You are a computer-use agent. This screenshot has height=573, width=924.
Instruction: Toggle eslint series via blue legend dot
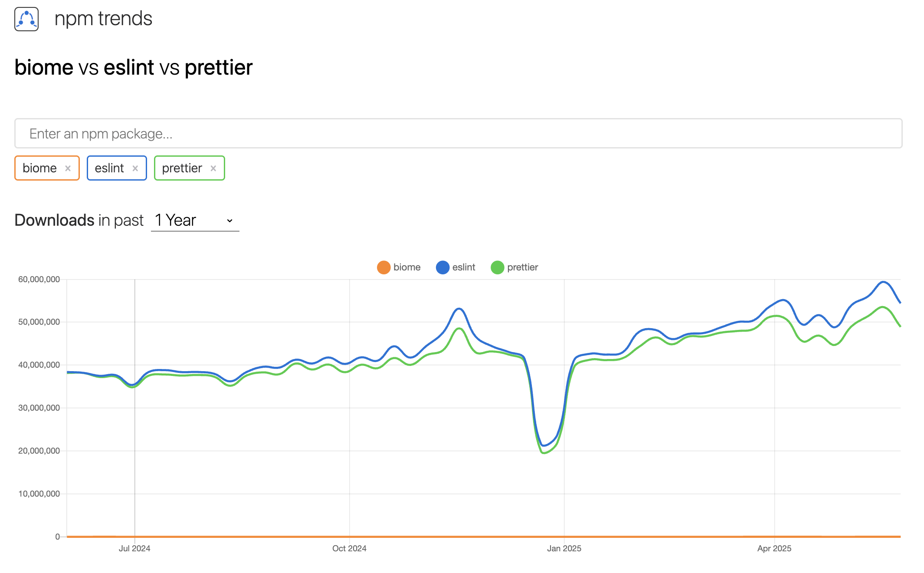442,267
